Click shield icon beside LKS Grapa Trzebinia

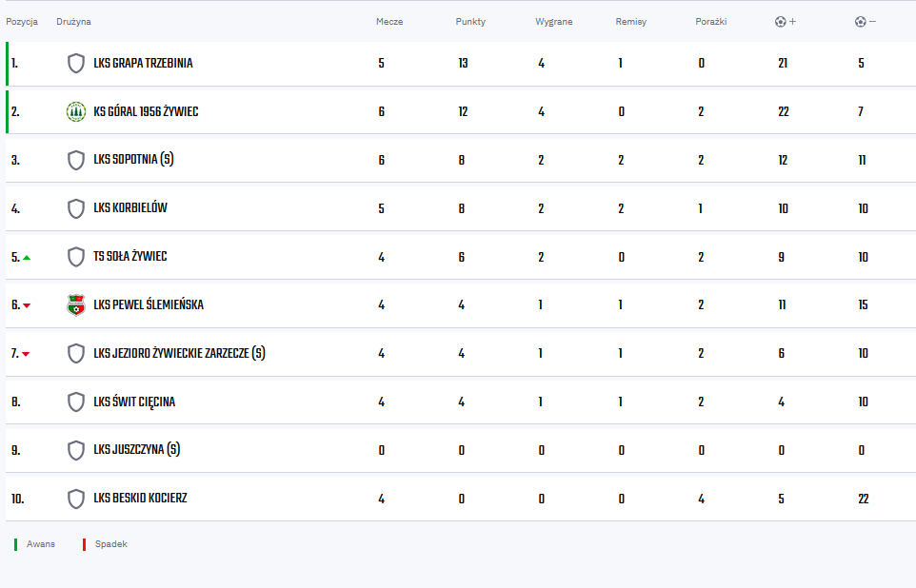(x=76, y=63)
